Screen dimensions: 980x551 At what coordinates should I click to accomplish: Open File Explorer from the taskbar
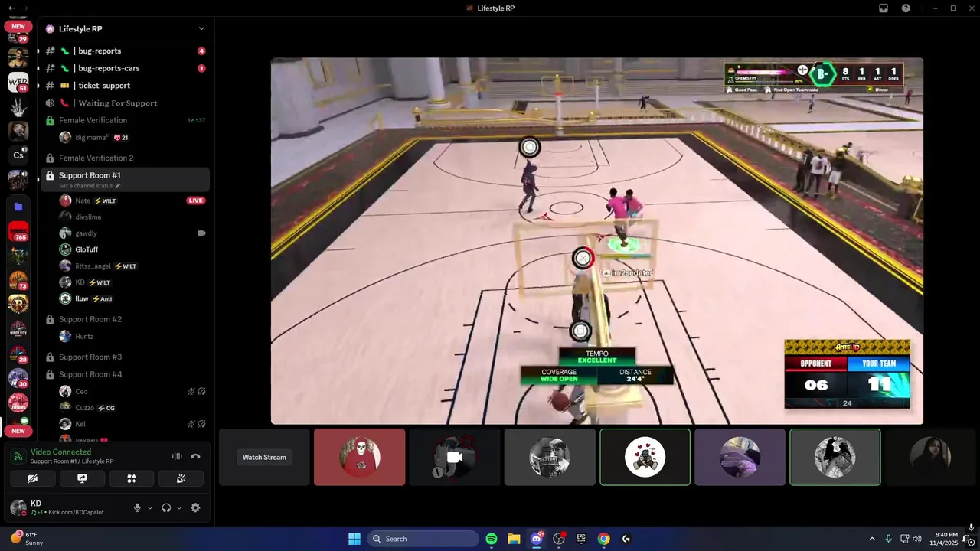point(514,539)
